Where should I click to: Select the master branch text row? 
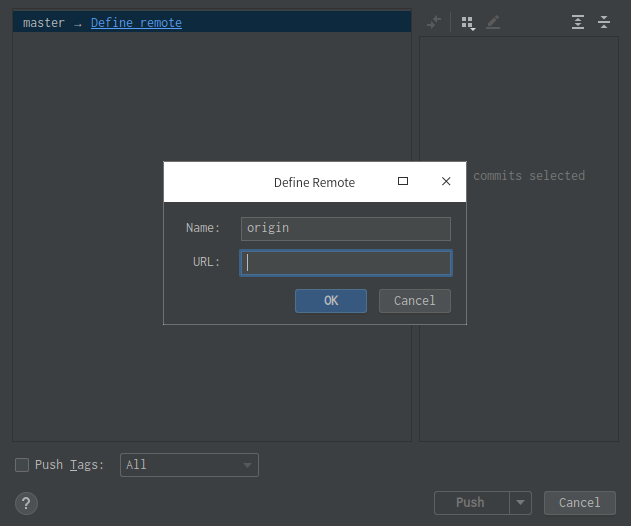point(212,22)
